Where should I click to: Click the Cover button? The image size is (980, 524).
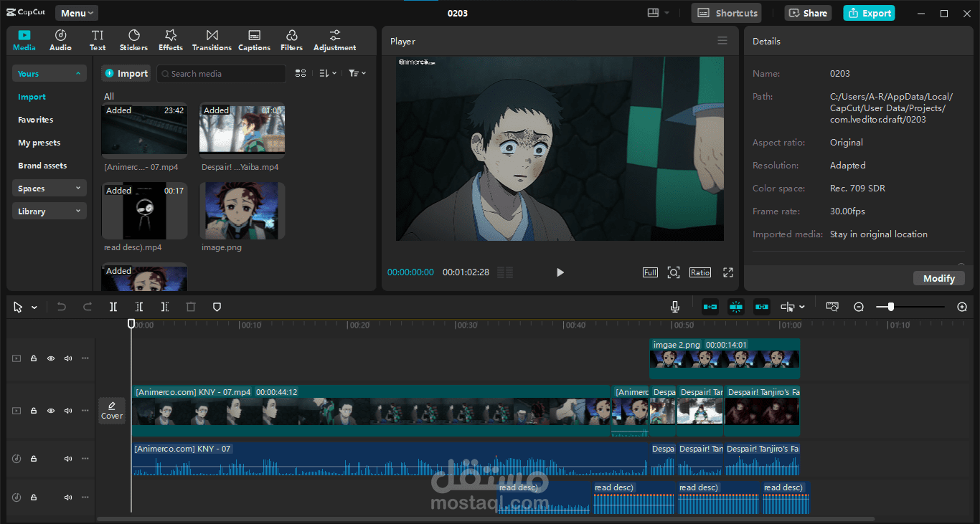point(112,411)
